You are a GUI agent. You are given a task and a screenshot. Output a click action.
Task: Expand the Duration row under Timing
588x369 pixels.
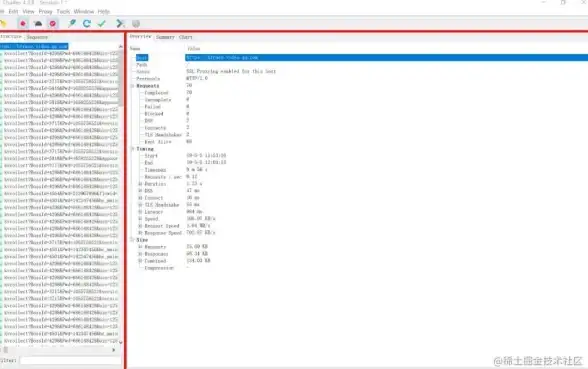[x=140, y=184]
